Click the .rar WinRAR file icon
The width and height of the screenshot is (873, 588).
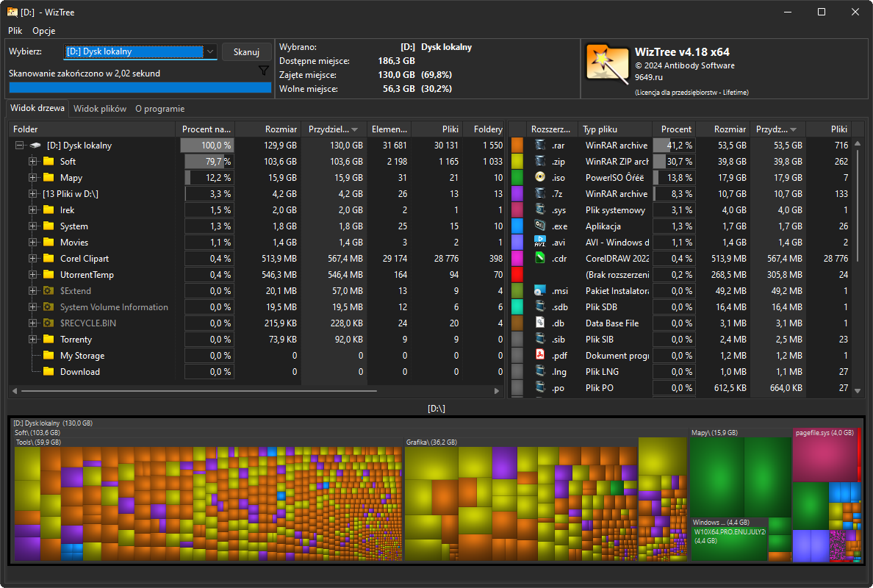tap(540, 146)
